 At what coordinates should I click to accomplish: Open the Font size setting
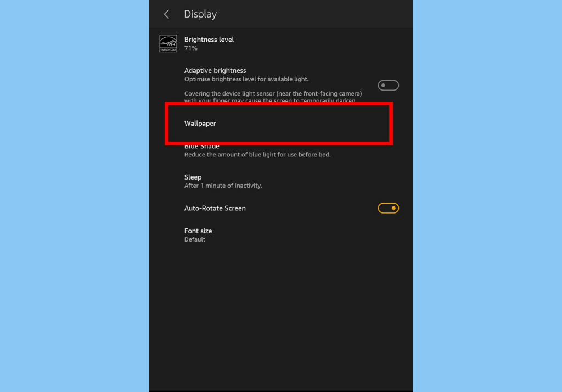tap(281, 235)
